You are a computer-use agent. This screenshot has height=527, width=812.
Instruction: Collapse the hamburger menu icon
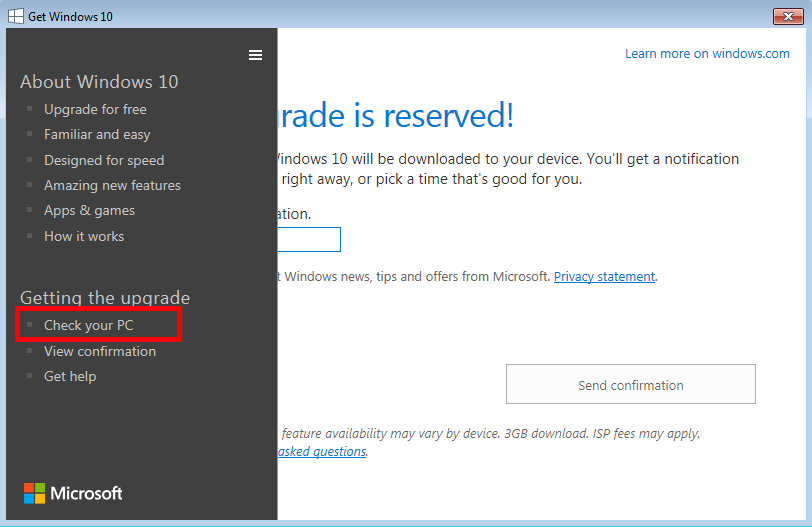(x=255, y=55)
